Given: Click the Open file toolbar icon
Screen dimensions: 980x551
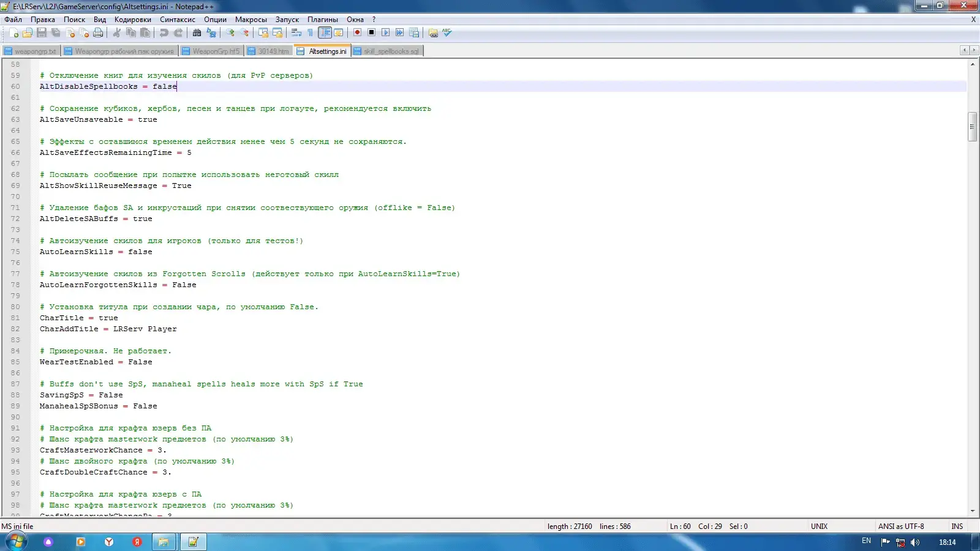Looking at the screenshot, I should (28, 33).
